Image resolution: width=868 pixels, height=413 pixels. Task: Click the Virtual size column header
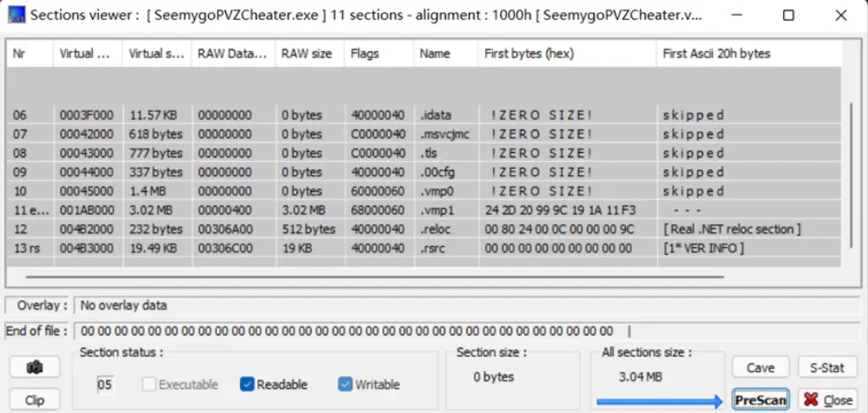pos(157,54)
